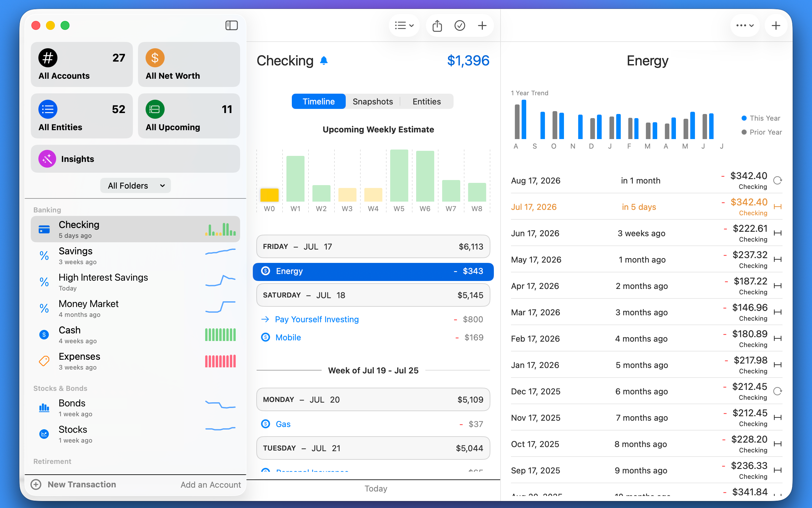The width and height of the screenshot is (812, 508).
Task: Click Add an Account
Action: tap(210, 485)
